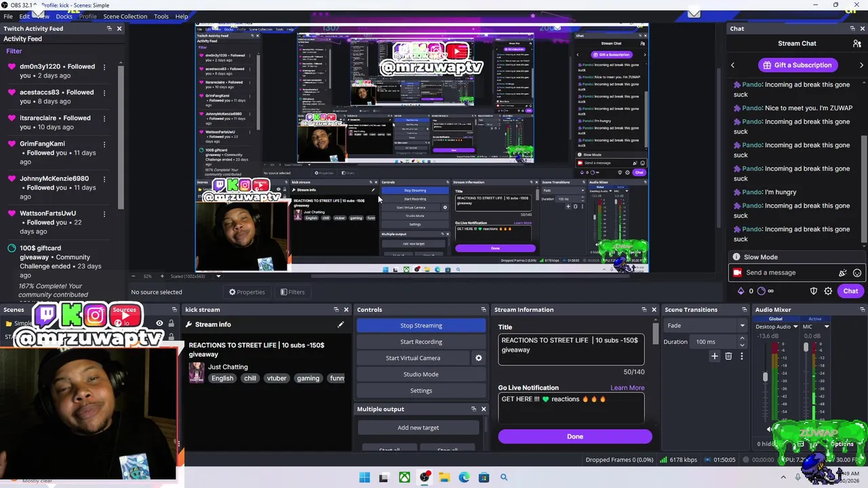The width and height of the screenshot is (868, 488).
Task: Open source Properties button
Action: (247, 292)
